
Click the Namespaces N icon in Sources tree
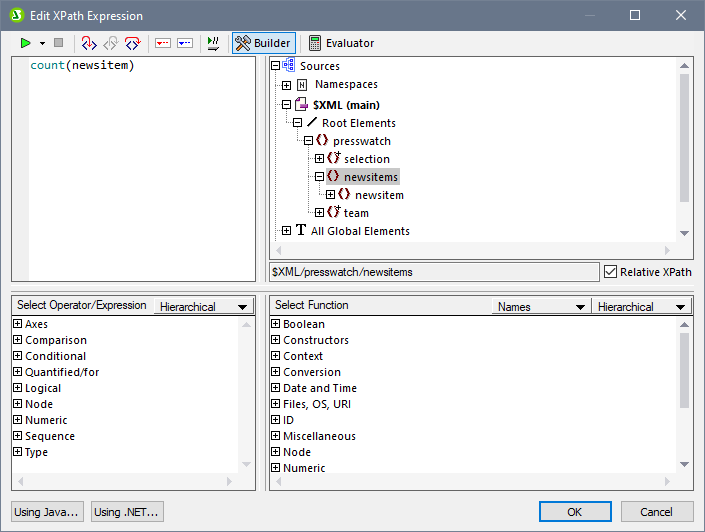(302, 85)
